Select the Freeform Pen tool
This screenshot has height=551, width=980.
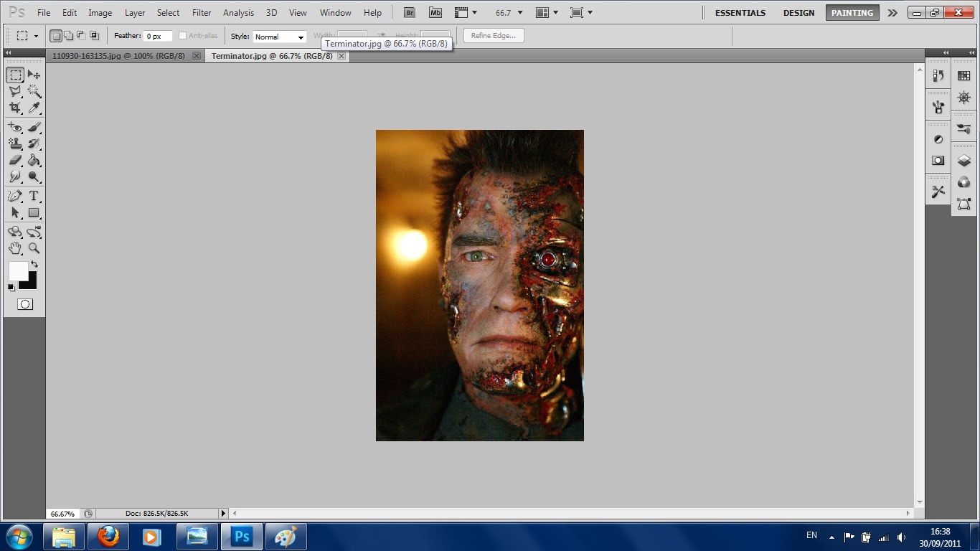point(15,197)
